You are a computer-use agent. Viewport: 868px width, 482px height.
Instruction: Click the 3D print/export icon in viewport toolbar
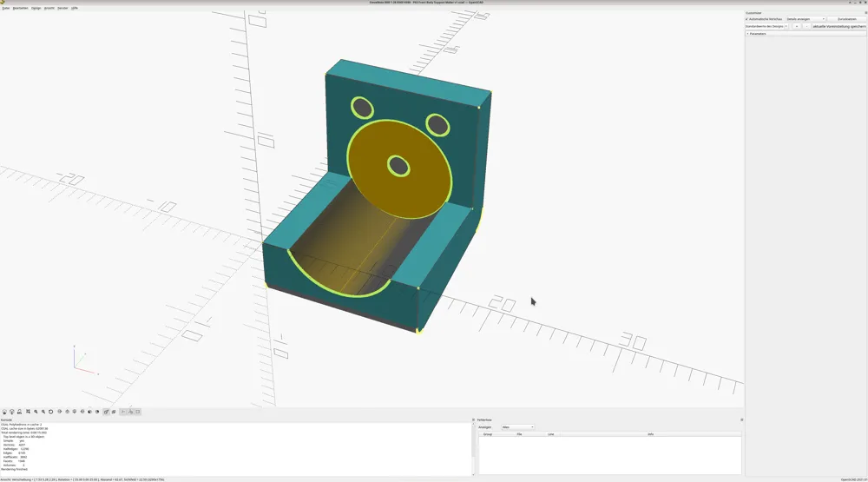coord(19,412)
